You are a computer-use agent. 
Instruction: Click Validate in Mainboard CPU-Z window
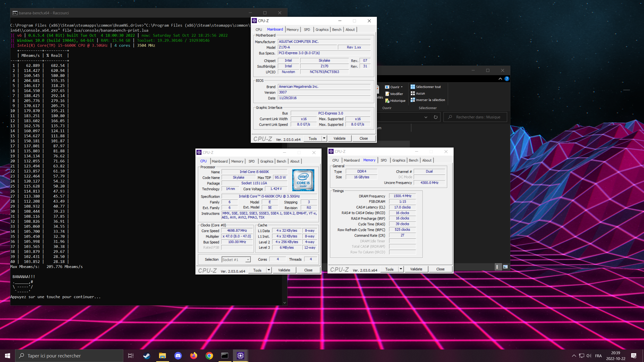click(339, 139)
